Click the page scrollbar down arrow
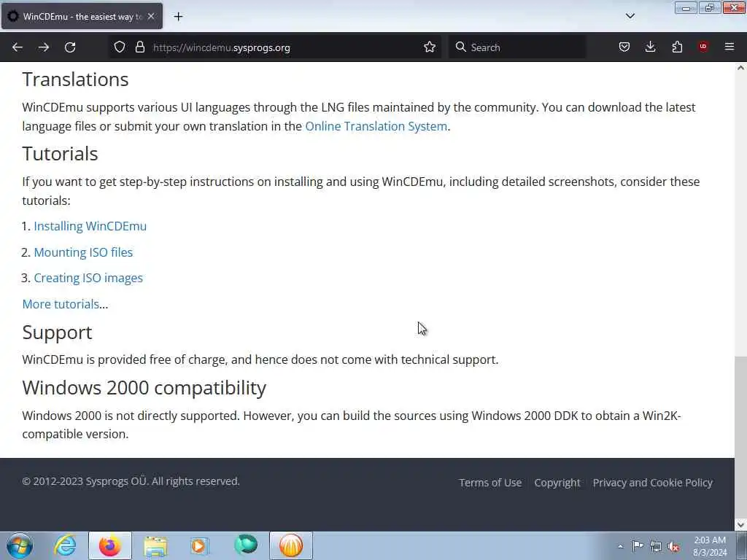This screenshot has width=747, height=560. click(x=741, y=525)
